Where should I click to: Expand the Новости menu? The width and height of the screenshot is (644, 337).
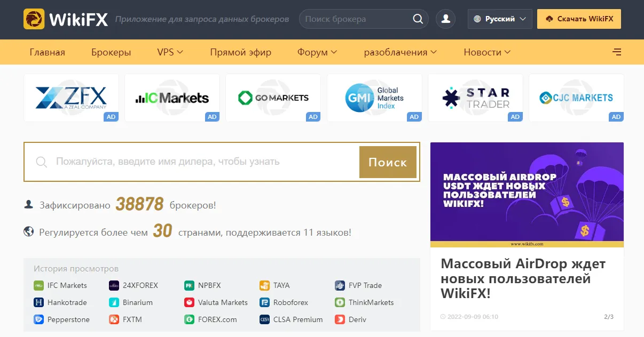pyautogui.click(x=487, y=52)
